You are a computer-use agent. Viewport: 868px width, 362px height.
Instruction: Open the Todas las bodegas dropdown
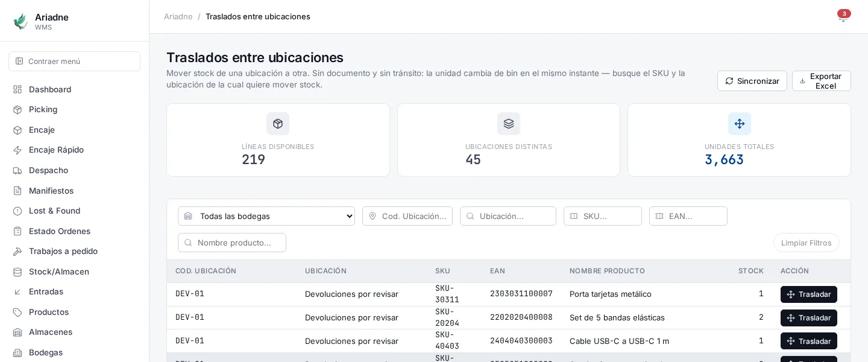pyautogui.click(x=266, y=216)
